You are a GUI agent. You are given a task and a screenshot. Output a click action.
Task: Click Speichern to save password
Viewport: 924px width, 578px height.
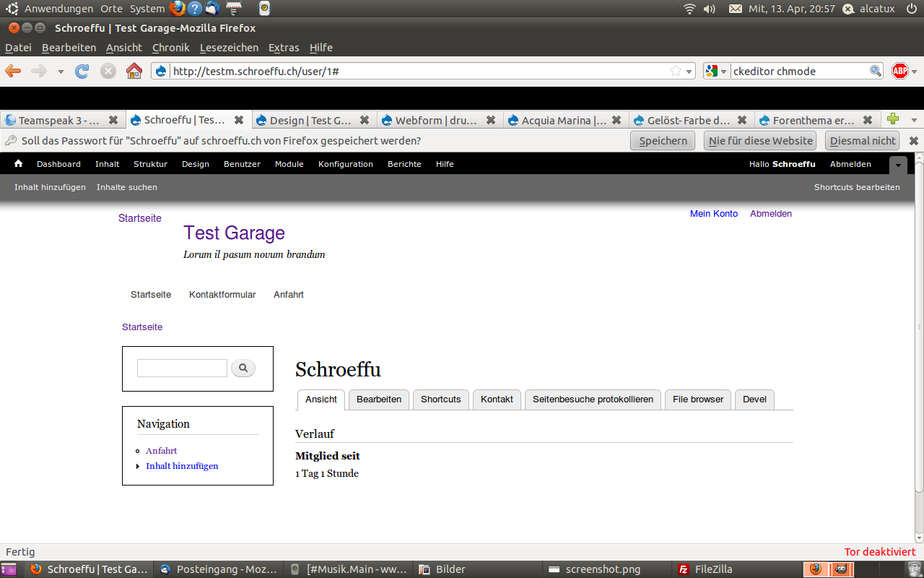click(x=663, y=141)
